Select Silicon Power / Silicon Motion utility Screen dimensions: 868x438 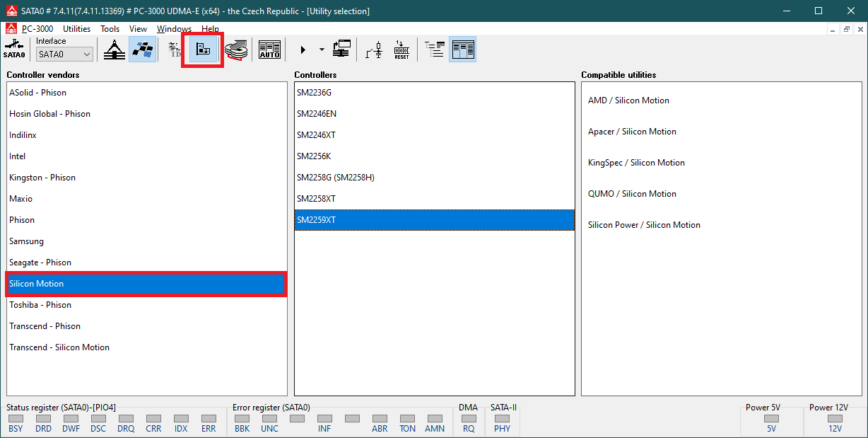coord(644,225)
